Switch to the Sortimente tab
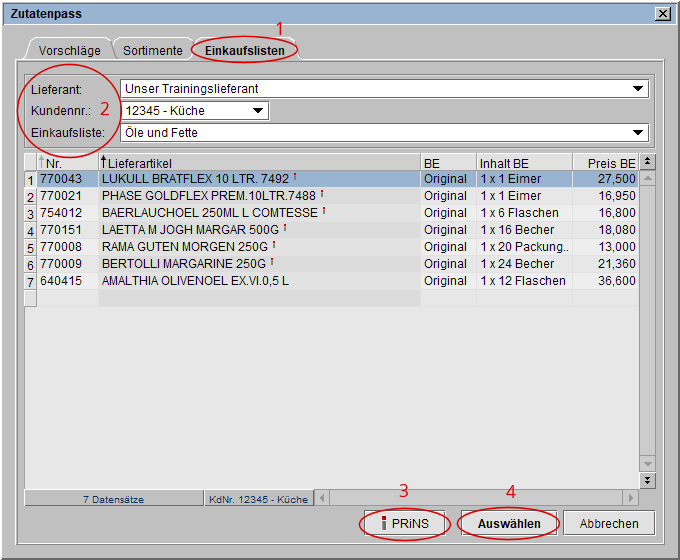 pyautogui.click(x=152, y=50)
